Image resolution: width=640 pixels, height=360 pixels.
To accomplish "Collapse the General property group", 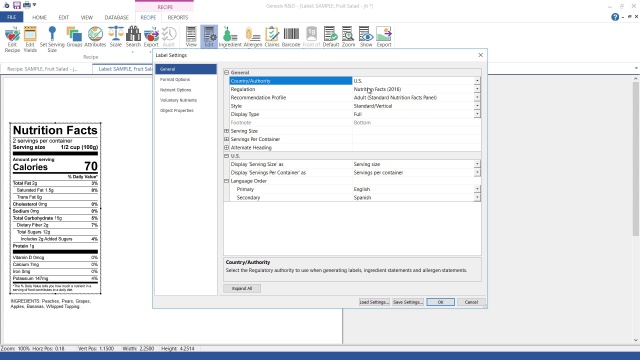I will (x=227, y=72).
